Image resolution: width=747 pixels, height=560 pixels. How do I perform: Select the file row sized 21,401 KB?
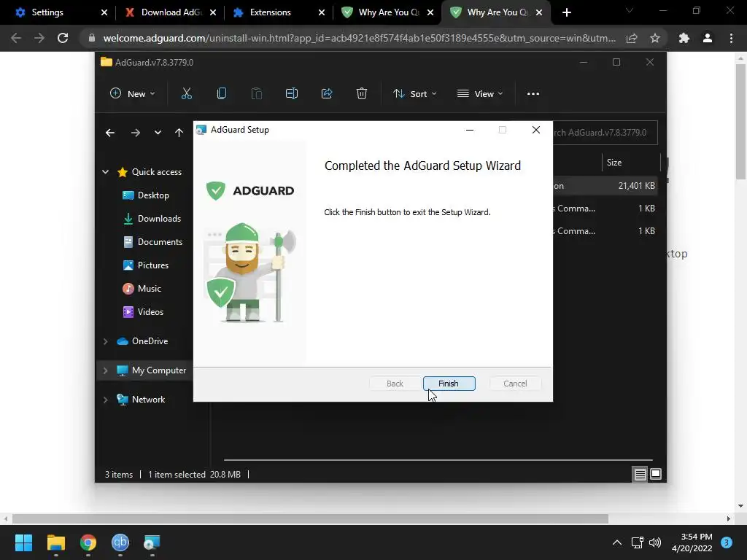pos(605,186)
